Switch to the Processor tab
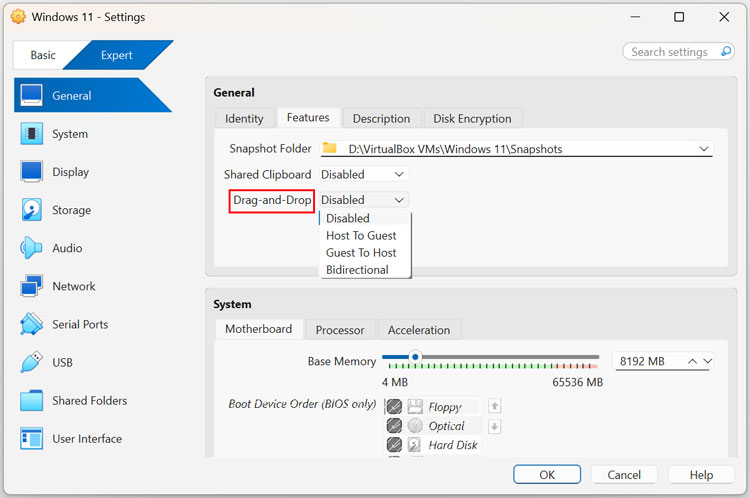This screenshot has width=750, height=498. pyautogui.click(x=340, y=330)
